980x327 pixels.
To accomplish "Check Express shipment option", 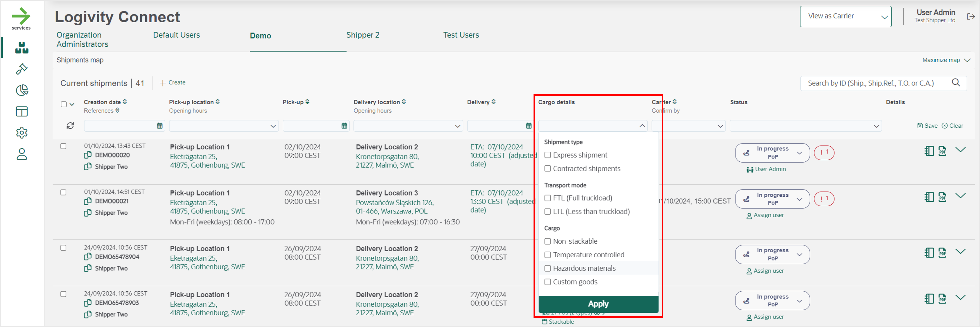I will coord(547,155).
